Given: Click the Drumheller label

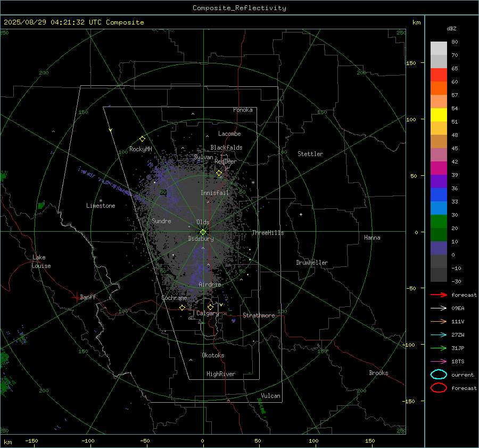Looking at the screenshot, I should (312, 263).
